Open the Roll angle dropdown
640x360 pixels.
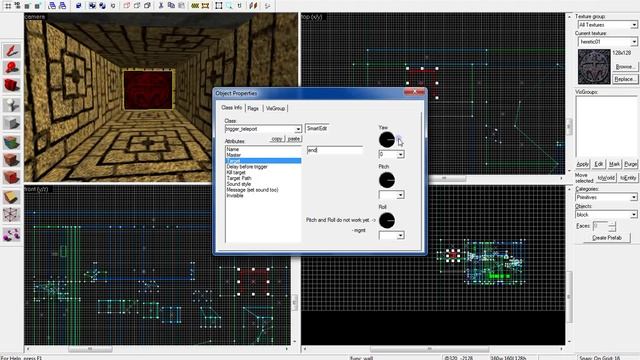coord(400,236)
